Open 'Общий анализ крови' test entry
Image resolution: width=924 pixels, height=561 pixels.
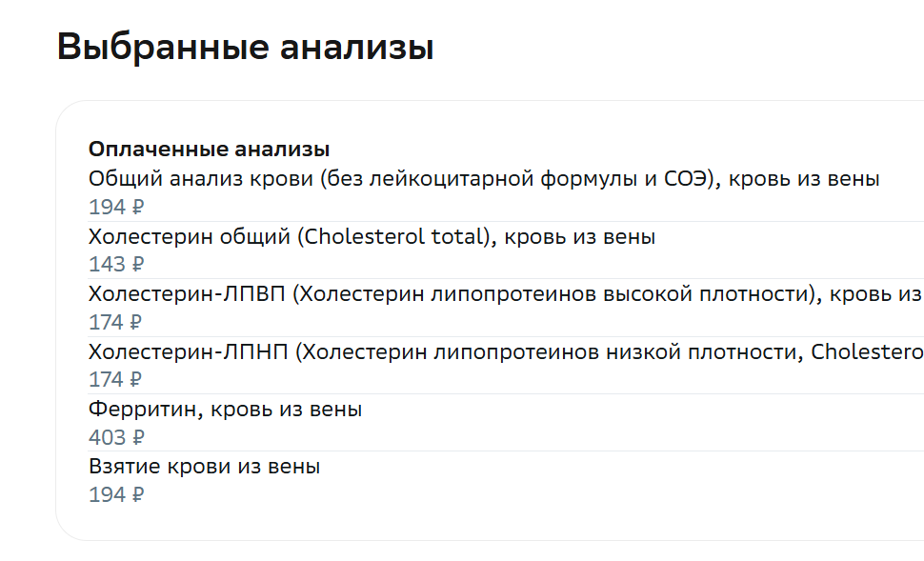484,178
